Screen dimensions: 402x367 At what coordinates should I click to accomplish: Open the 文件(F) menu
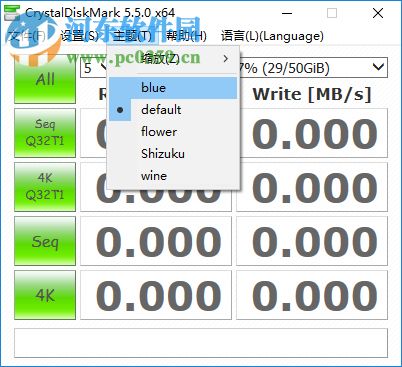click(27, 36)
